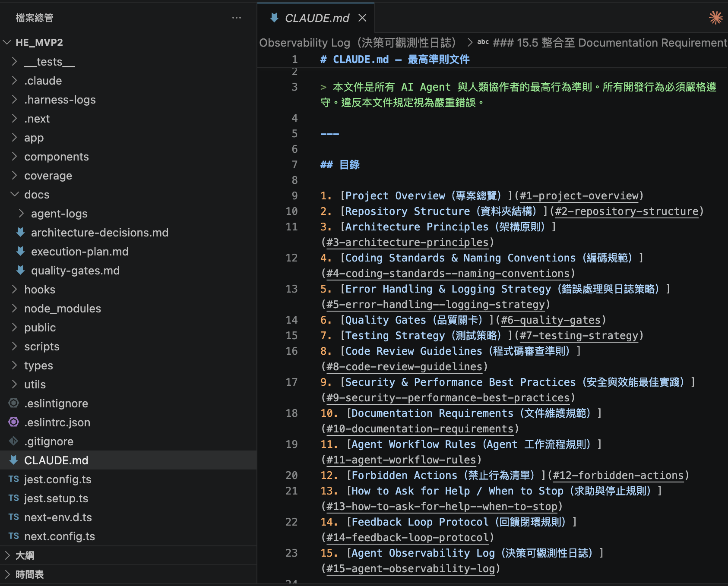Click the ESLint icon of .eslintignore
The image size is (728, 586).
pyautogui.click(x=14, y=403)
